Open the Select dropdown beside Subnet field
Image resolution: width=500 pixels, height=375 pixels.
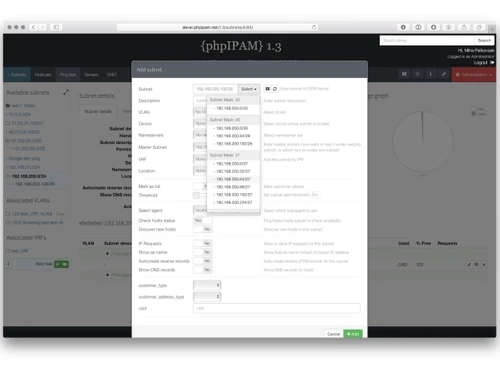click(x=249, y=89)
